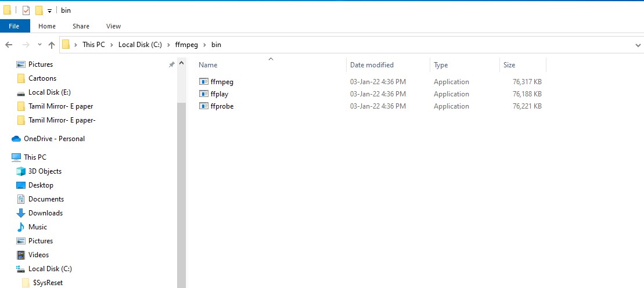Click the Documents icon in sidebar
Screen dimensions: 644x288
[x=20, y=199]
